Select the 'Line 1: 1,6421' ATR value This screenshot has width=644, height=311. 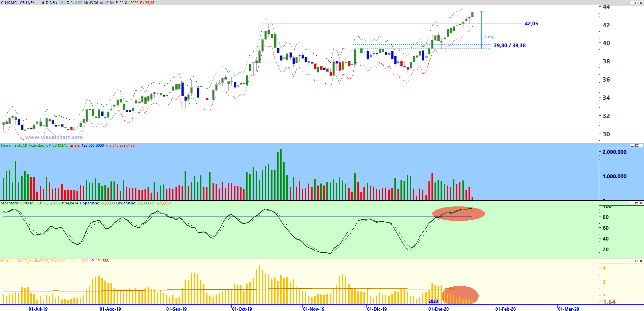coord(78,261)
